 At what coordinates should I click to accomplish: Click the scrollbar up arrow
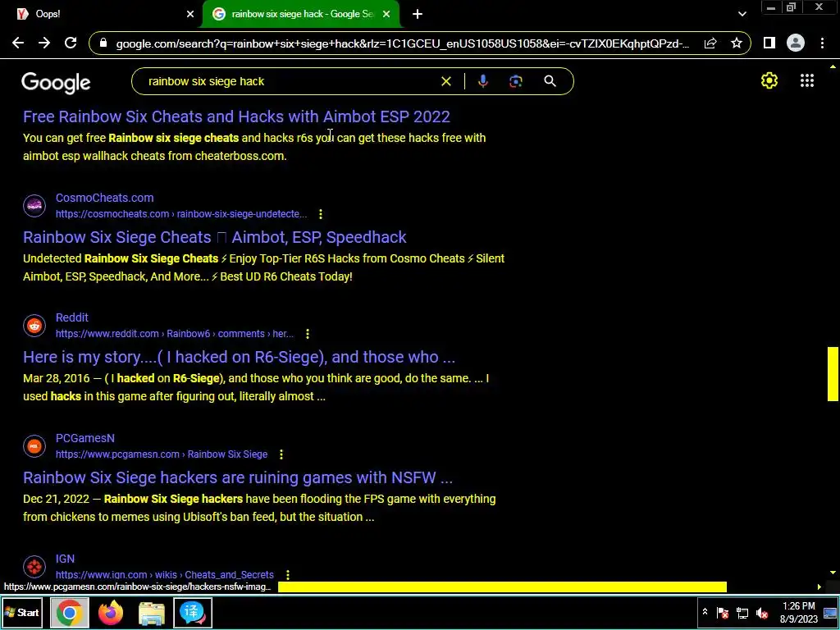(x=833, y=67)
